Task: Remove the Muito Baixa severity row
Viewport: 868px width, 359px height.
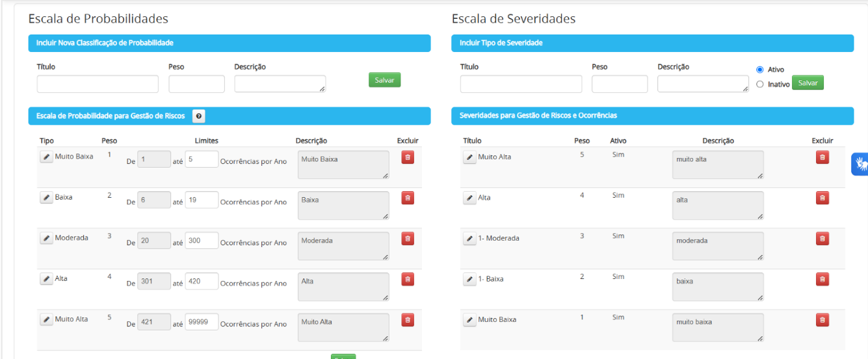Action: [822, 319]
